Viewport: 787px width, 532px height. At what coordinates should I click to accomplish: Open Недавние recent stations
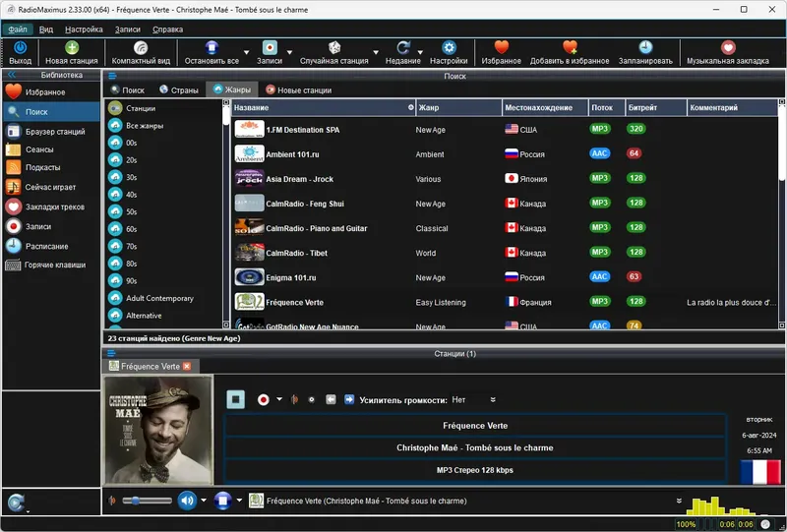(403, 53)
